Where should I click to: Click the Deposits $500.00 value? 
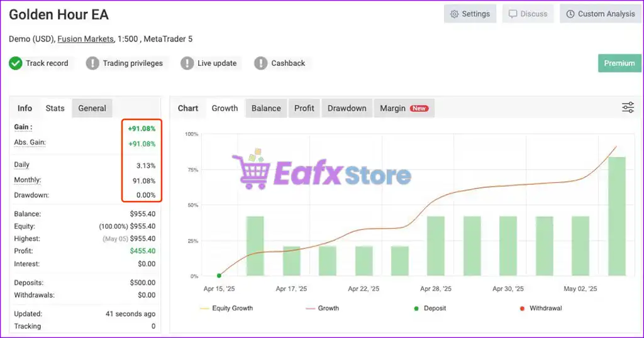pos(143,283)
